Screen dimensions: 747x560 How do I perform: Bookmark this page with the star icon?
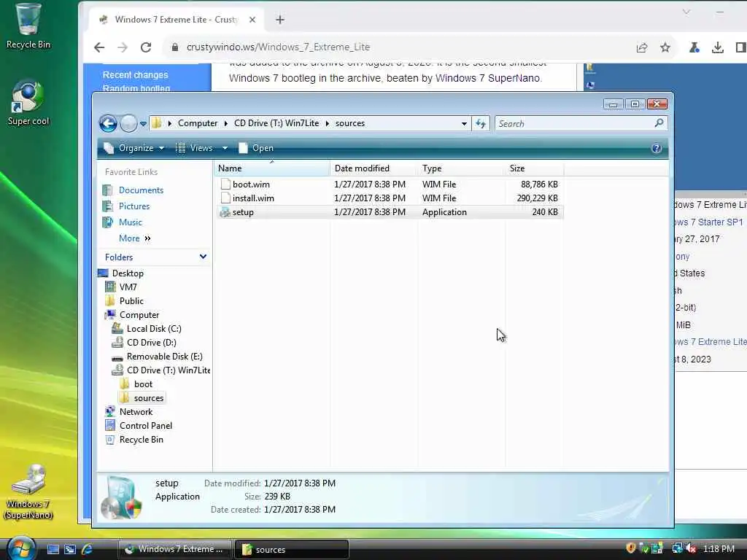665,47
